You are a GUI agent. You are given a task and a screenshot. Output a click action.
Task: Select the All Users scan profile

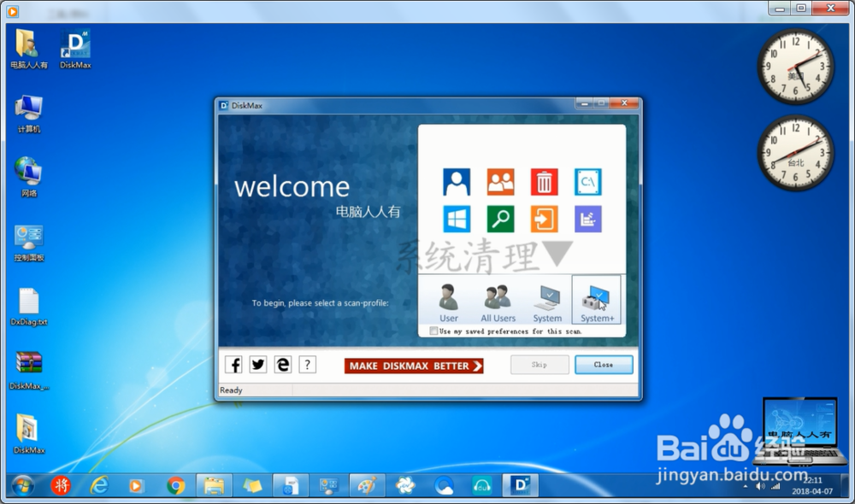tap(498, 302)
